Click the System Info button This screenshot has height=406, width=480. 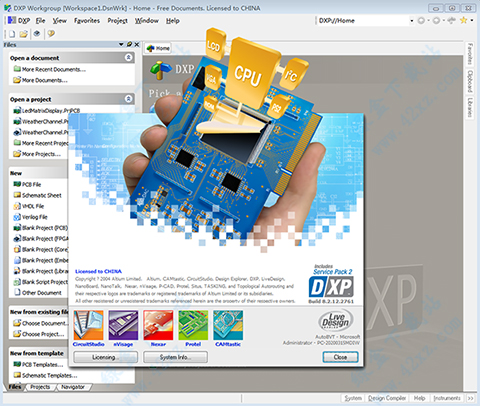tap(175, 357)
